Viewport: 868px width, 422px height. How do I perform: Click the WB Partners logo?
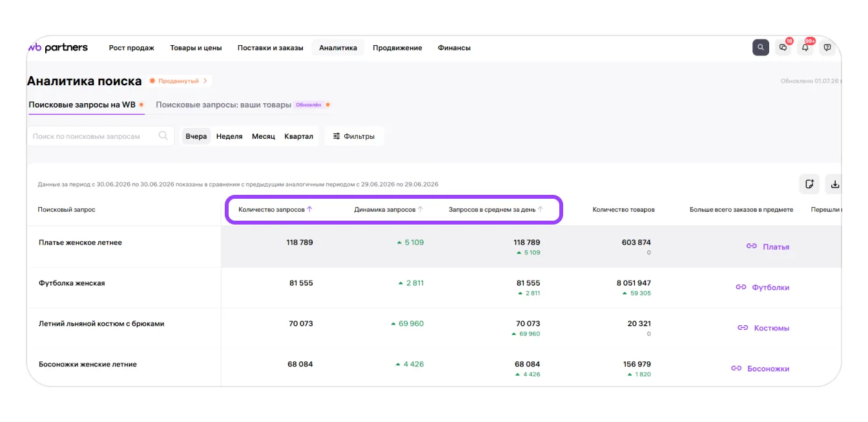(x=57, y=48)
